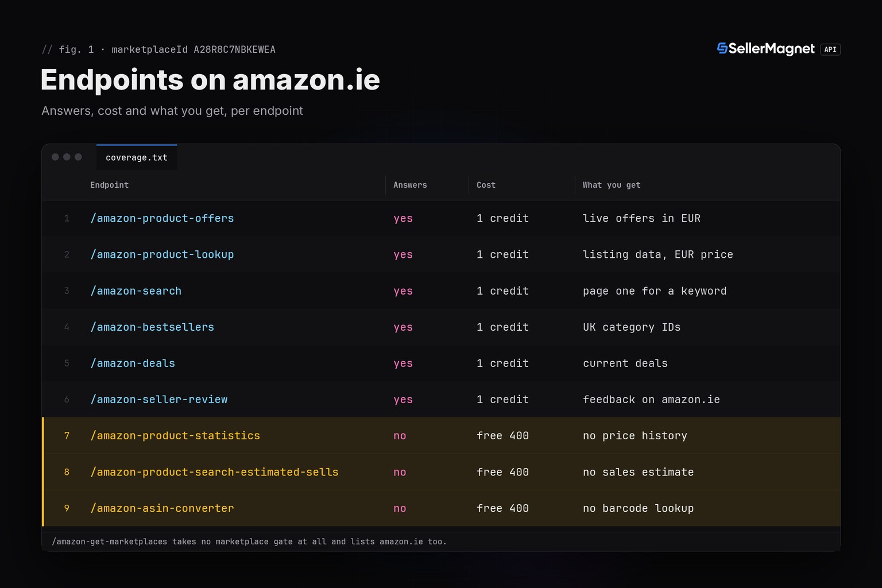
Task: Open the /amazon-seller-review endpoint
Action: (158, 400)
